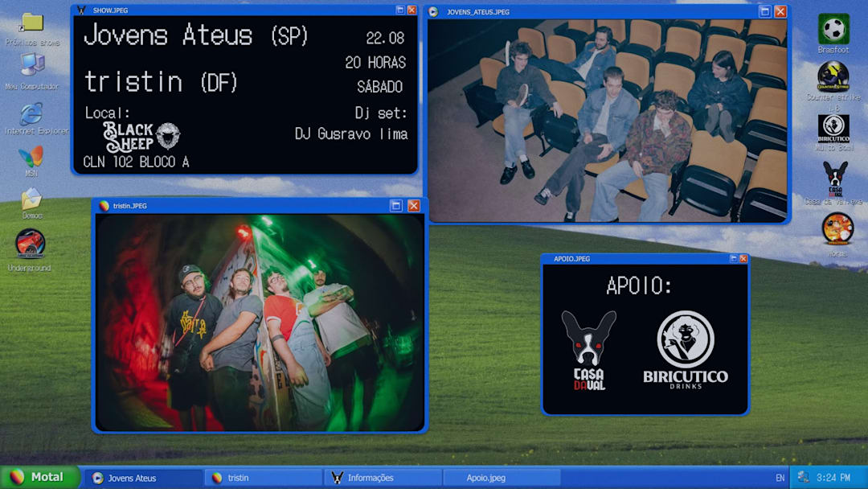The height and width of the screenshot is (489, 868).
Task: Click the 3:24 PM taskbar clock
Action: point(833,478)
